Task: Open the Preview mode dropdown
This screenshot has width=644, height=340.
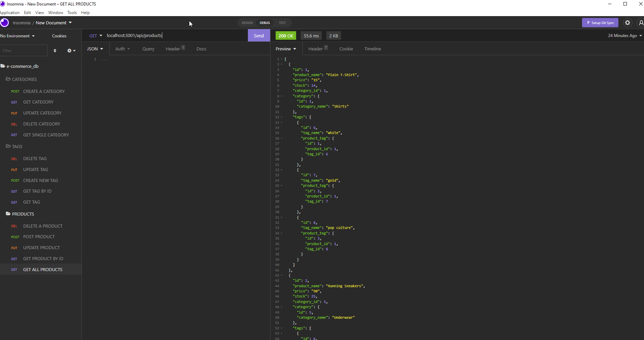Action: tap(286, 49)
